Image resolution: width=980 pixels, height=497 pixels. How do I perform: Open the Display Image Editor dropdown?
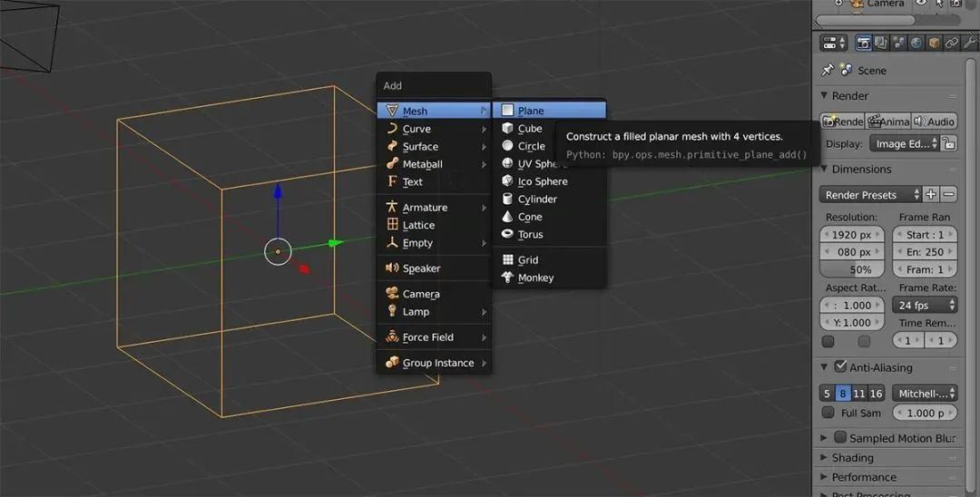point(905,143)
